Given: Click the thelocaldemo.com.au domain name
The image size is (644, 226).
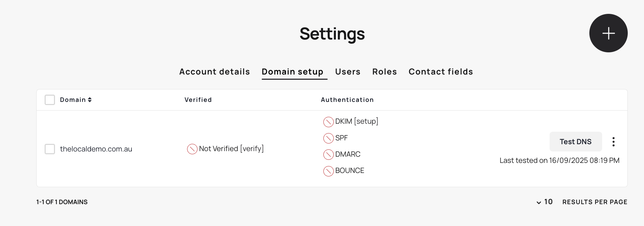Looking at the screenshot, I should coord(96,149).
